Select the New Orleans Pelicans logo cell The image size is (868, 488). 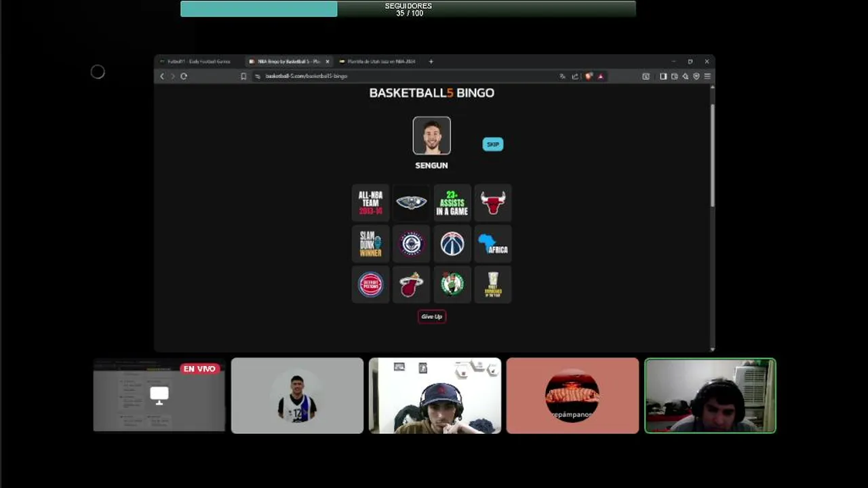[411, 203]
